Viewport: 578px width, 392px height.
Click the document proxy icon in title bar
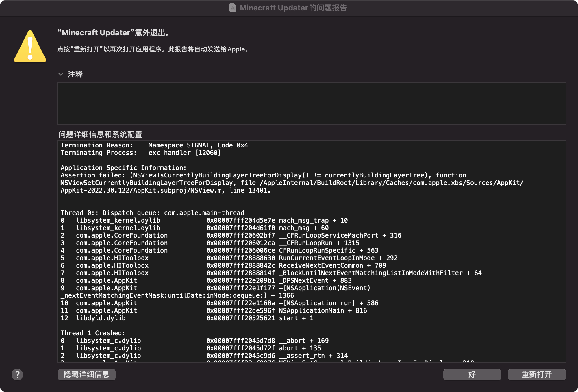pyautogui.click(x=233, y=8)
